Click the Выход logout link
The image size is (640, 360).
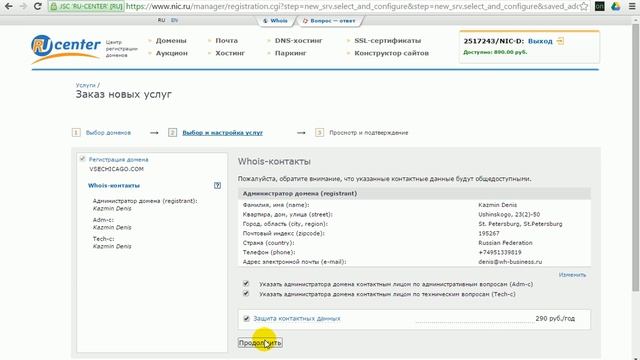click(x=540, y=41)
